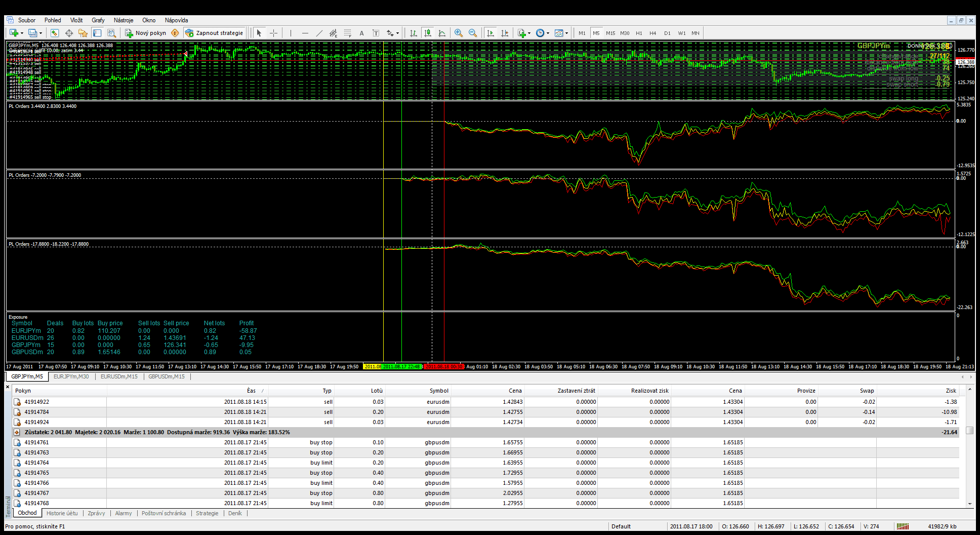Viewport: 980px width, 535px height.
Task: Expand the Periods clock dropdown arrow
Action: point(548,33)
